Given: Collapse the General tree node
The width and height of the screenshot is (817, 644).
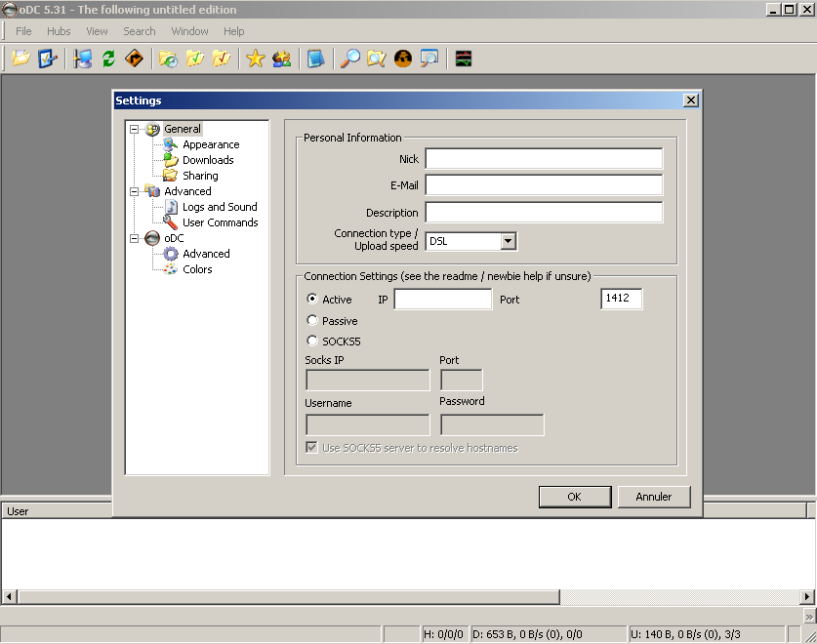Looking at the screenshot, I should pyautogui.click(x=135, y=129).
